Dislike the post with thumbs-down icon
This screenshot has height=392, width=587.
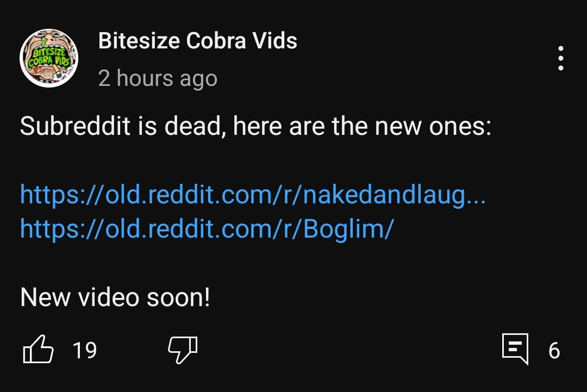click(183, 350)
